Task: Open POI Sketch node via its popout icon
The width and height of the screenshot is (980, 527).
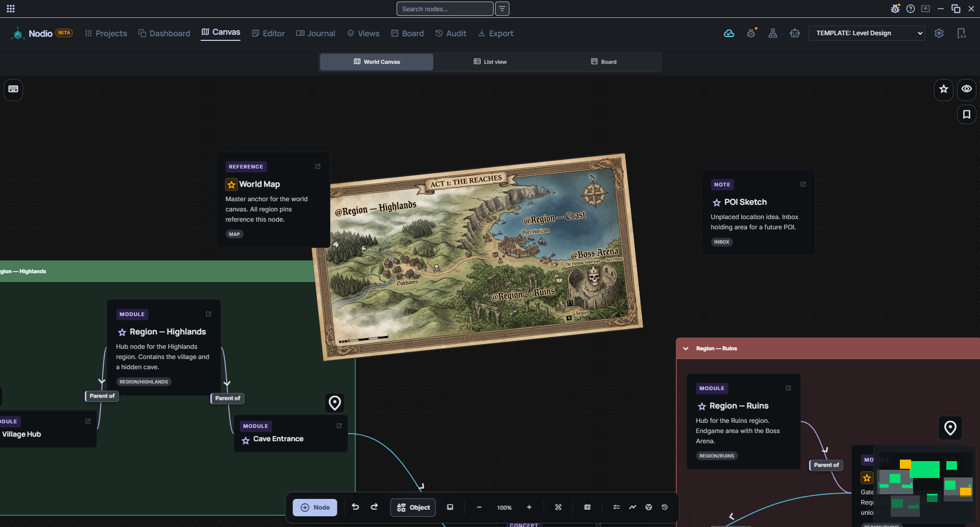Action: click(803, 184)
